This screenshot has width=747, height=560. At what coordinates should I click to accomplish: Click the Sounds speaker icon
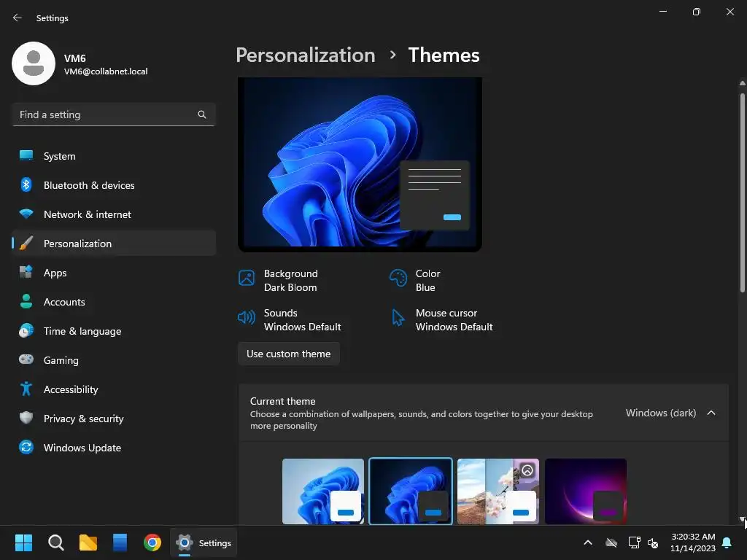click(x=247, y=317)
